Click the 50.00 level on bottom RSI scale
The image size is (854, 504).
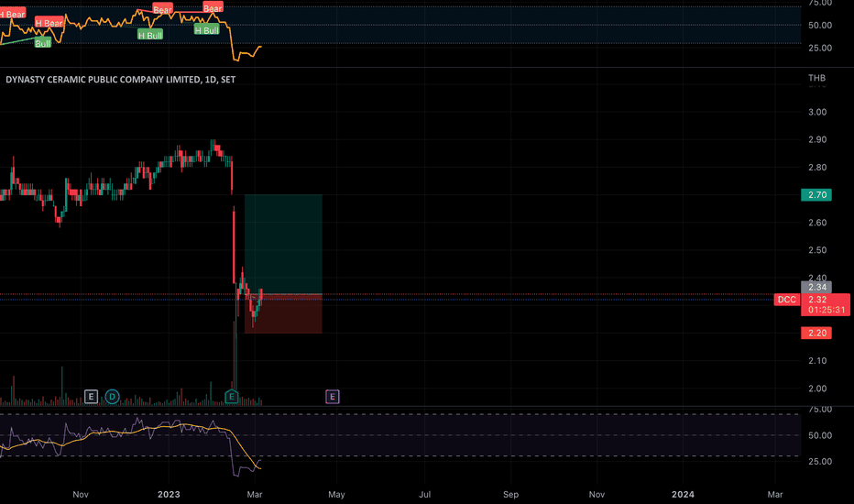(x=820, y=435)
